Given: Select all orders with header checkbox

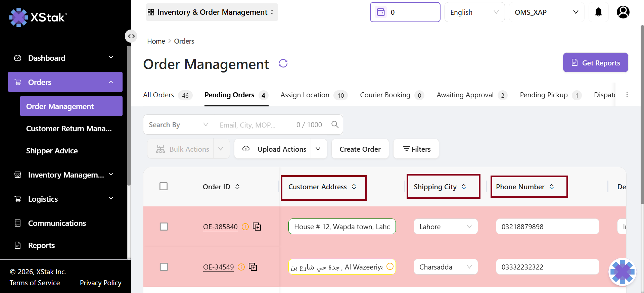Looking at the screenshot, I should [164, 186].
